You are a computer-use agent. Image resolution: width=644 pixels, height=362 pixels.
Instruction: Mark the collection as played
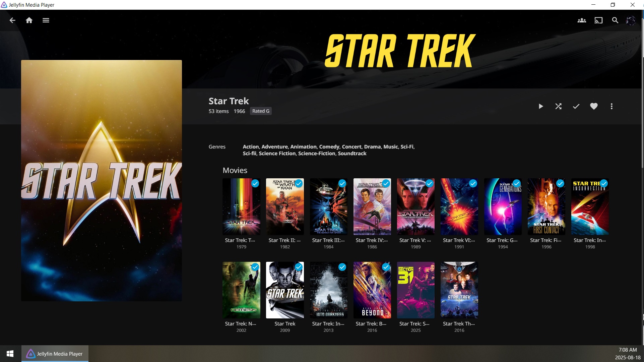[576, 106]
